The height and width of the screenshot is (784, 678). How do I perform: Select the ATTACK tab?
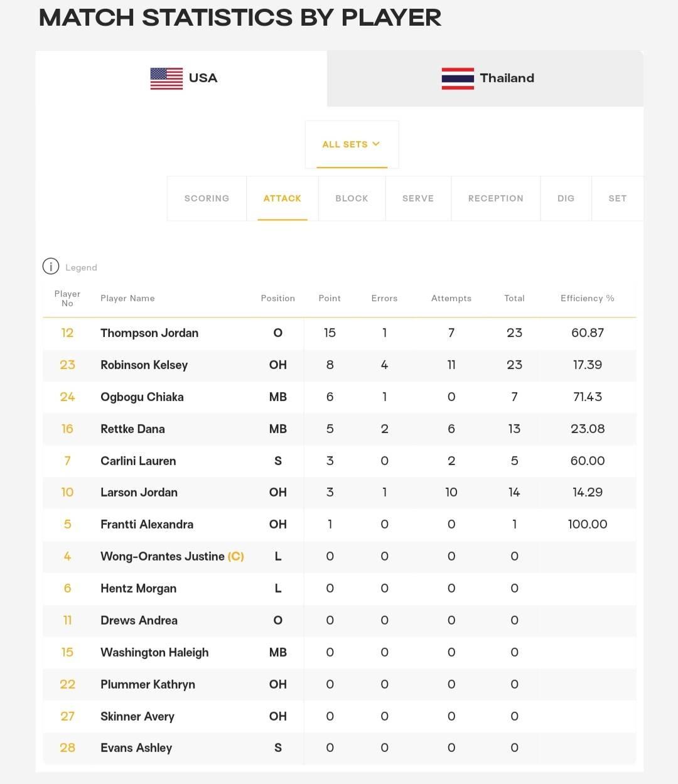coord(282,198)
